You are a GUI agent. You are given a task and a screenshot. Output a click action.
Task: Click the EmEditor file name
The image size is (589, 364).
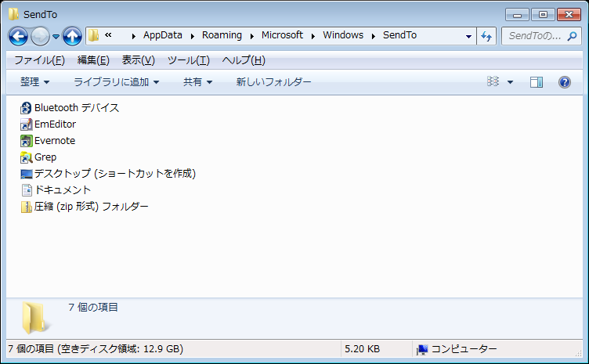coord(55,124)
